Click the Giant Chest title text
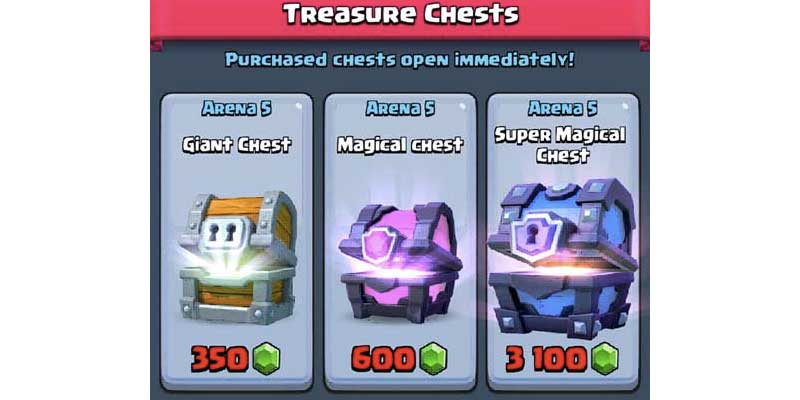The image size is (800, 400). pyautogui.click(x=237, y=145)
